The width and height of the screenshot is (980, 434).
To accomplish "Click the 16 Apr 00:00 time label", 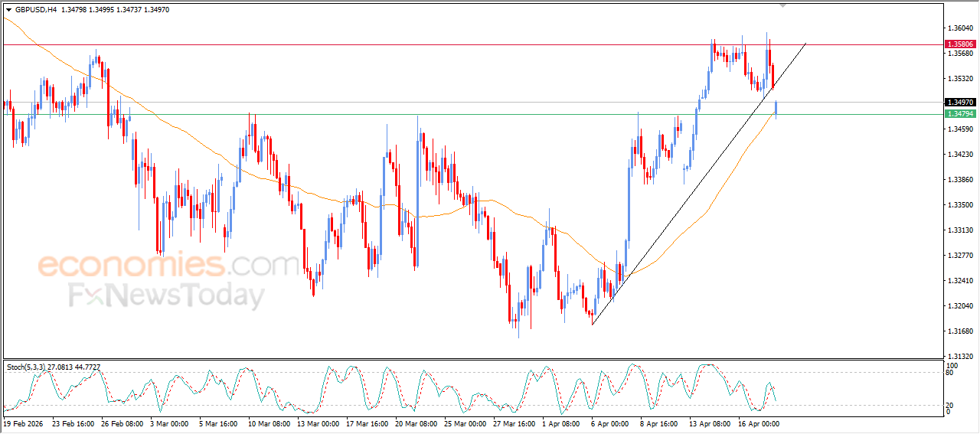I will point(759,423).
